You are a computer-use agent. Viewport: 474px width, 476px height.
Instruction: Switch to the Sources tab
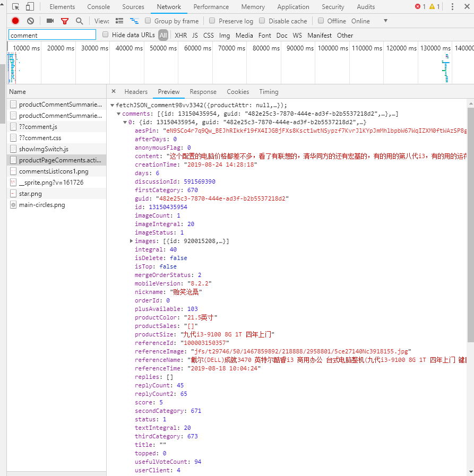(x=133, y=7)
